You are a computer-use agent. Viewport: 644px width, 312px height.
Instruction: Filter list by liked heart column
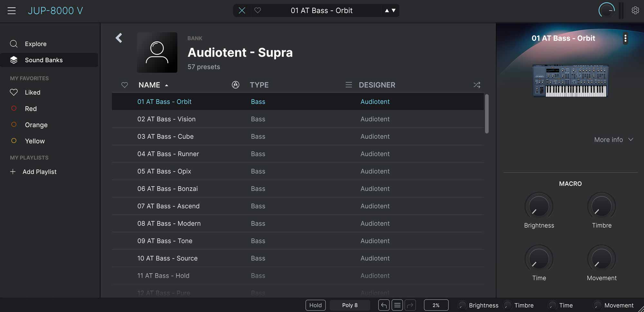point(125,85)
